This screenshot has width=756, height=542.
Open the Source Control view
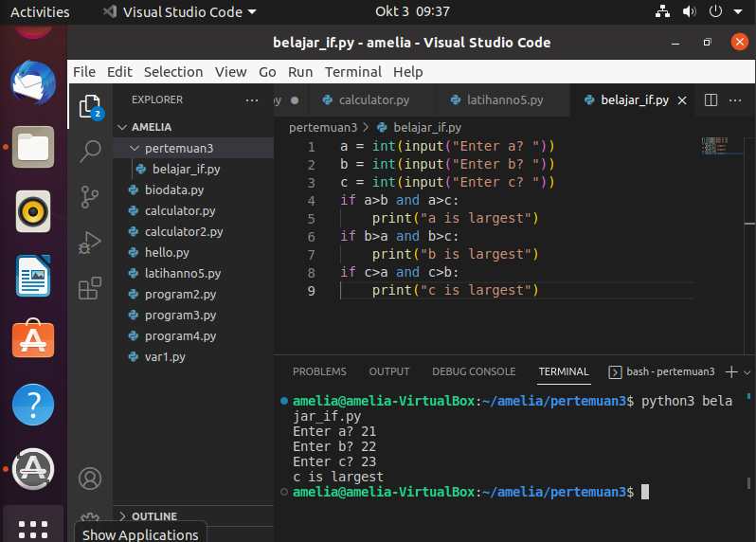(x=90, y=197)
